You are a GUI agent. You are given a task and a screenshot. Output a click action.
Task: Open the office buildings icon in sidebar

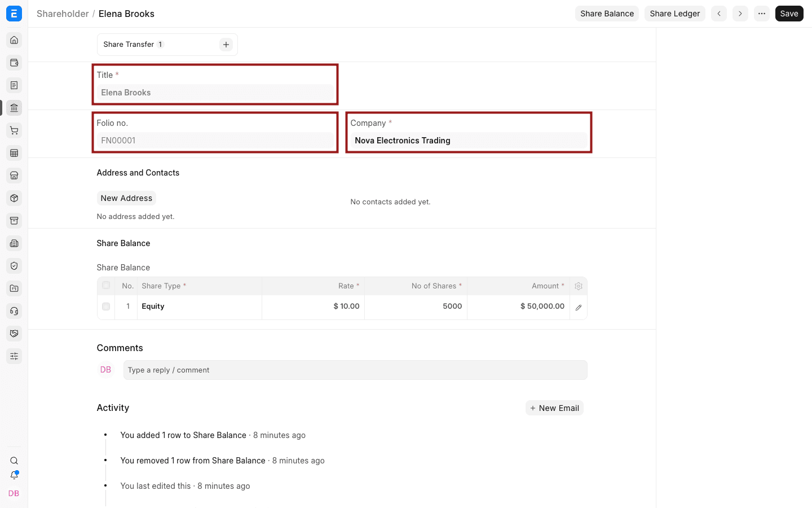14,243
